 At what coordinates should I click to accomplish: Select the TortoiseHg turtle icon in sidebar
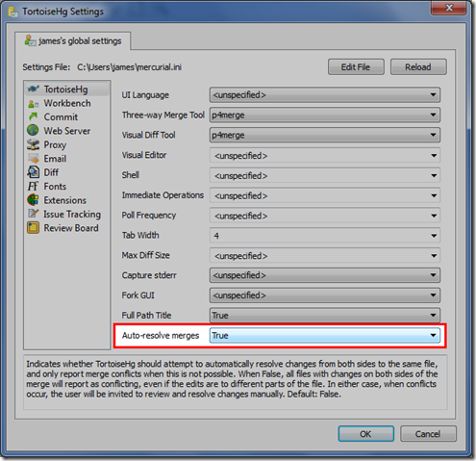pyautogui.click(x=33, y=89)
